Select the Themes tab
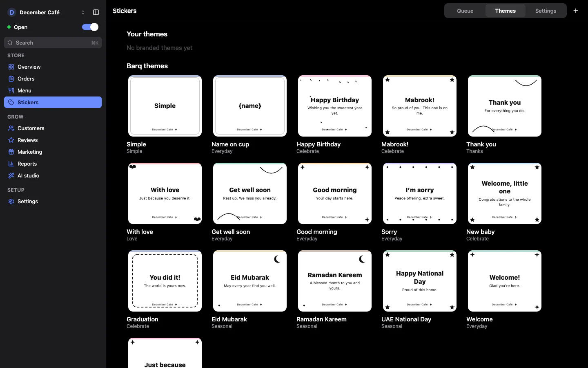This screenshot has height=368, width=588. pyautogui.click(x=506, y=11)
